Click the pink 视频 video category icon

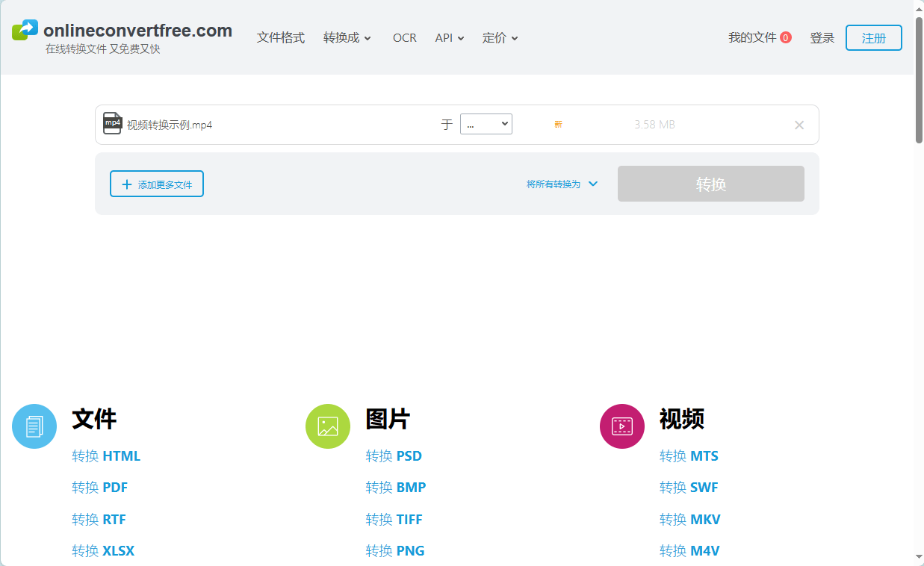coord(621,426)
